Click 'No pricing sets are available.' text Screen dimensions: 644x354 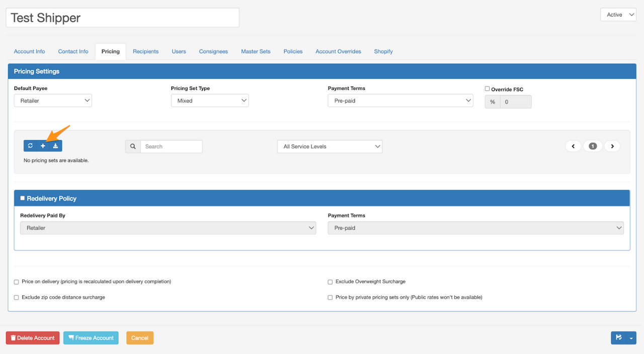point(56,160)
